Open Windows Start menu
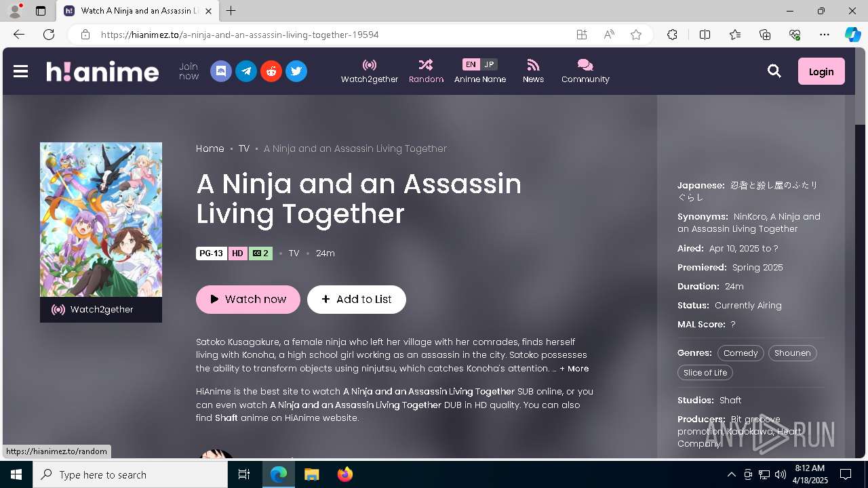 point(16,474)
